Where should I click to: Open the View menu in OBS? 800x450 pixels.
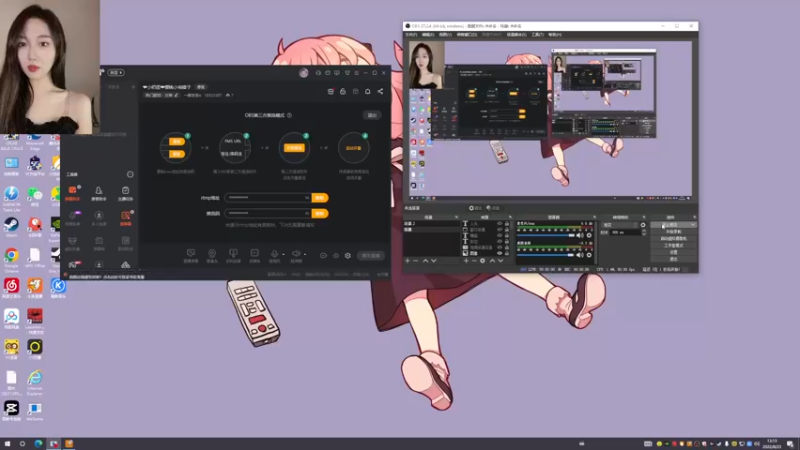445,35
